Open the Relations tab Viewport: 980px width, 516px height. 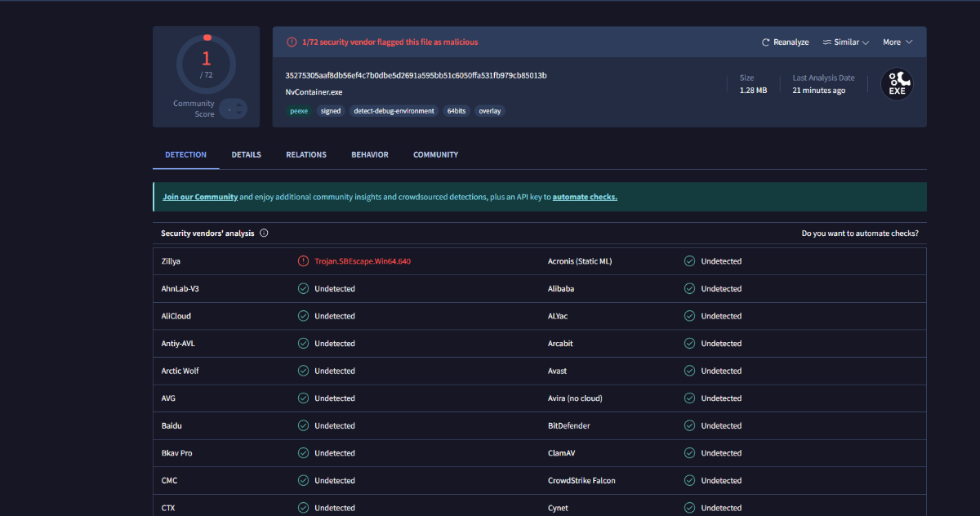305,155
